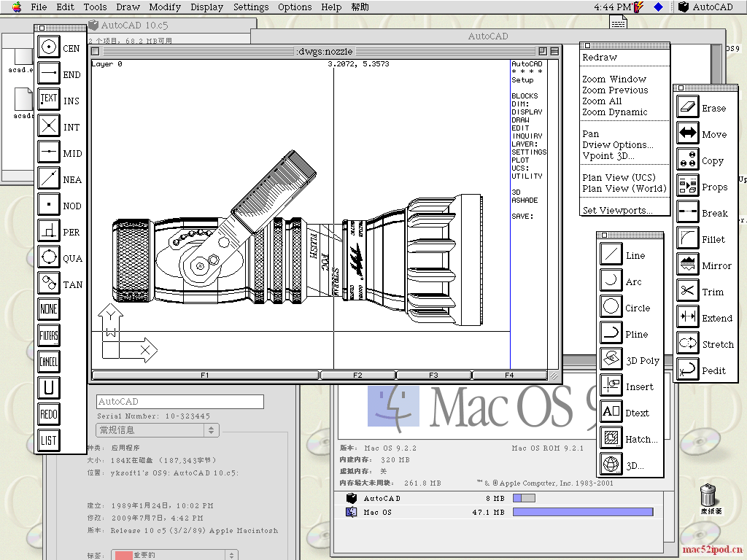747x560 pixels.
Task: Select the Dtext tool icon
Action: [611, 411]
